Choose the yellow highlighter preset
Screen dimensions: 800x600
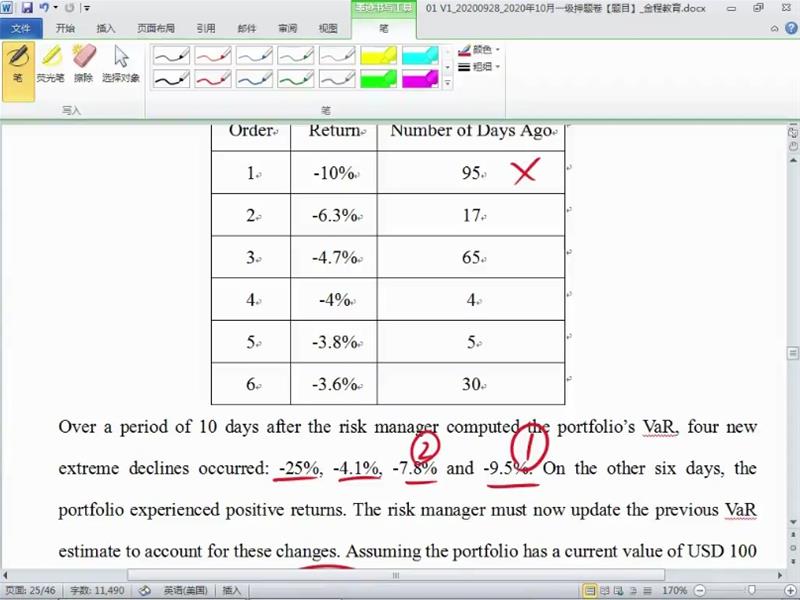[x=379, y=55]
